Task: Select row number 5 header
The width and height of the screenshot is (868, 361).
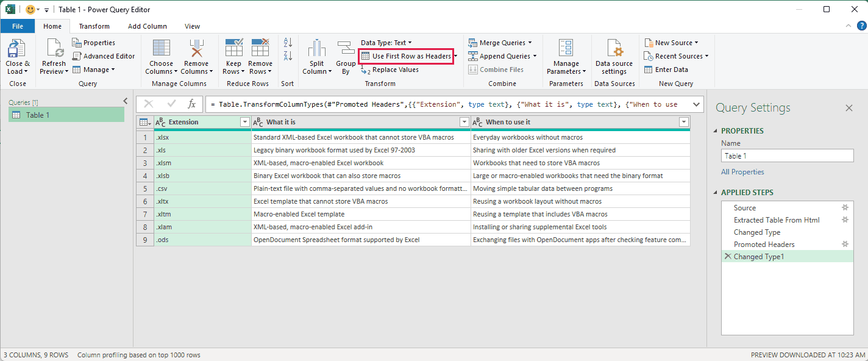Action: pyautogui.click(x=145, y=188)
